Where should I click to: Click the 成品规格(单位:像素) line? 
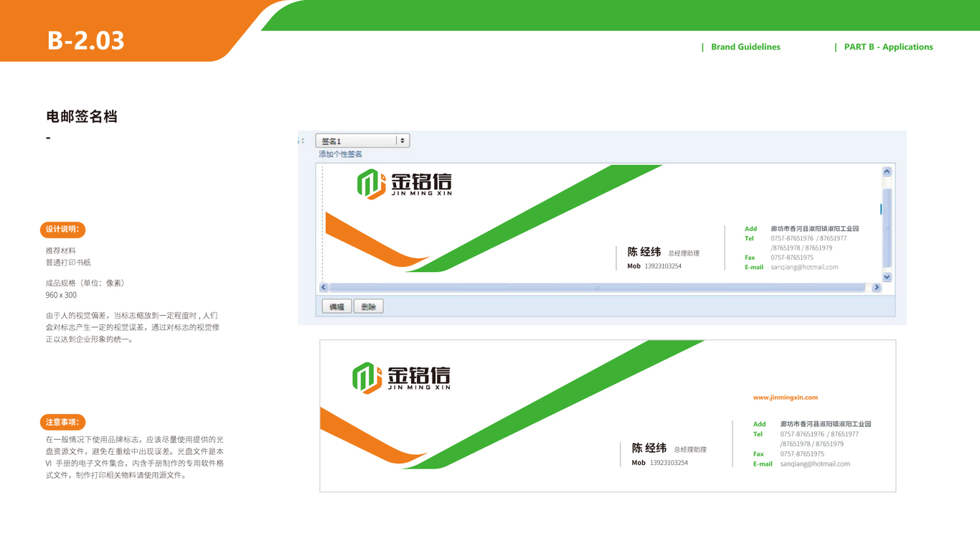pyautogui.click(x=87, y=283)
